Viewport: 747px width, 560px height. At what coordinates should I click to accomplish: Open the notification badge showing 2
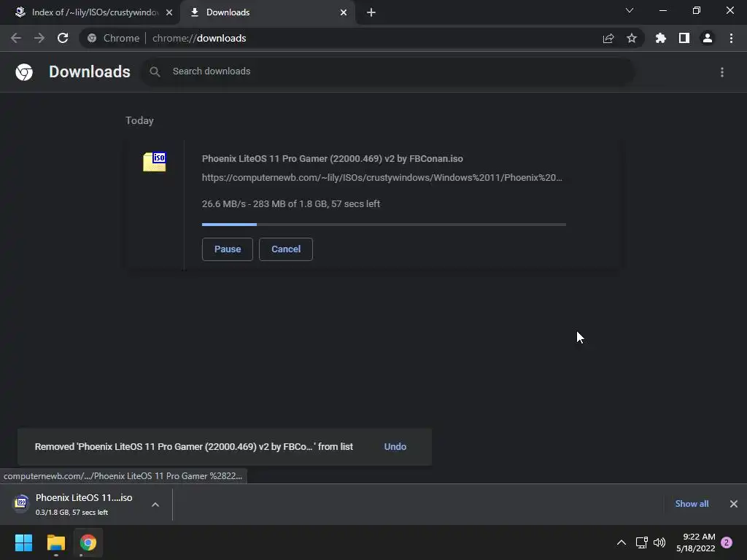727,542
